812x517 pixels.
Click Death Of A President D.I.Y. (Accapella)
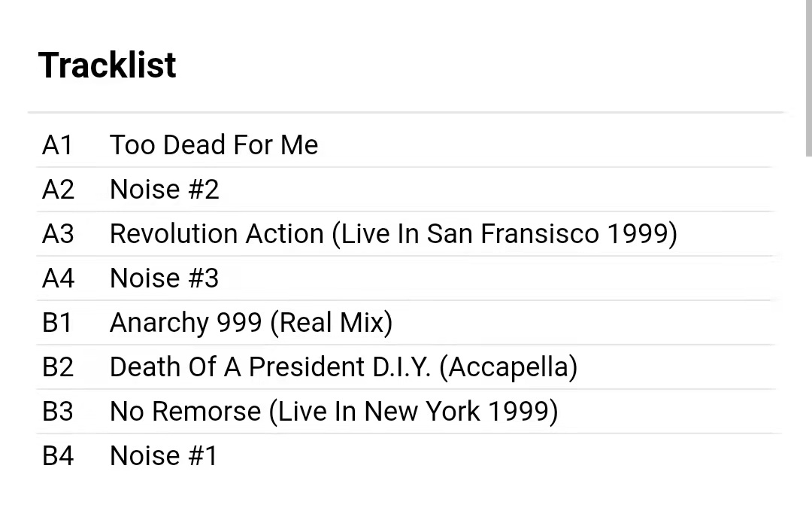coord(343,366)
